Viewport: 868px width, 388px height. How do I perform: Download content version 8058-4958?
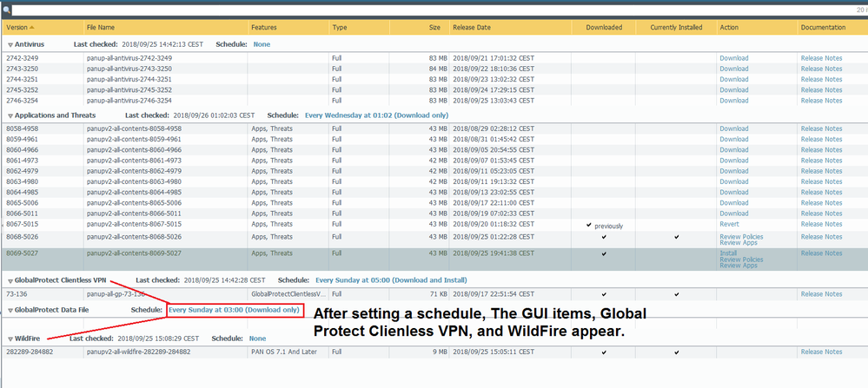tap(734, 128)
